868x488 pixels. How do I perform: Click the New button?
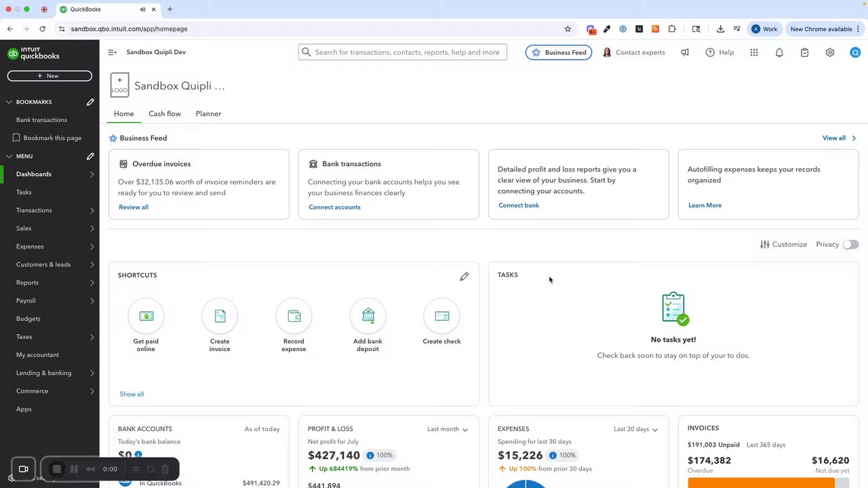tap(50, 76)
